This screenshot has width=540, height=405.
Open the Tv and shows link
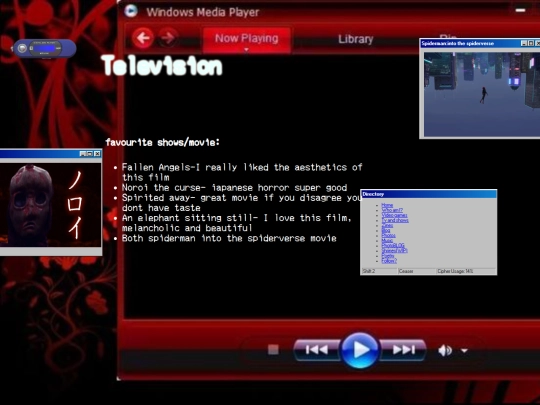pos(395,220)
